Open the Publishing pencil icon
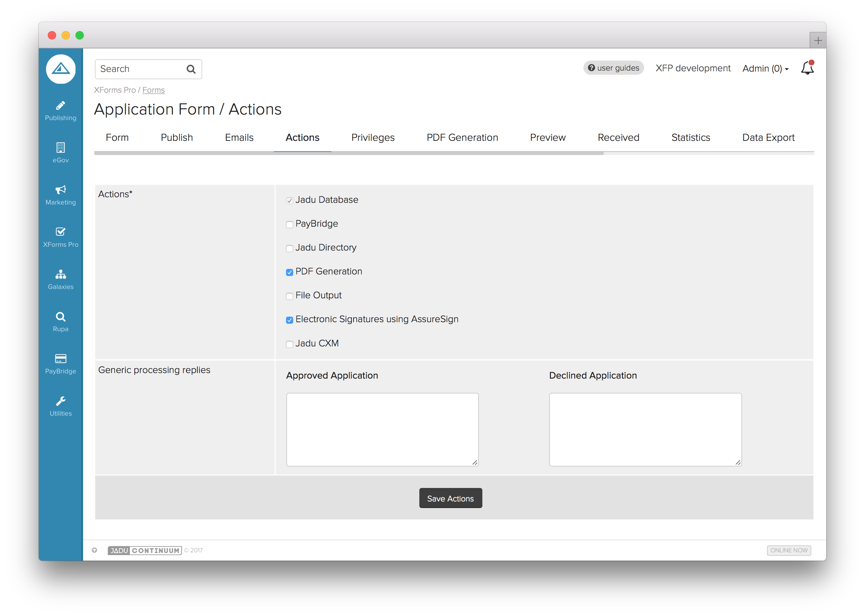Image resolution: width=865 pixels, height=616 pixels. [x=60, y=106]
